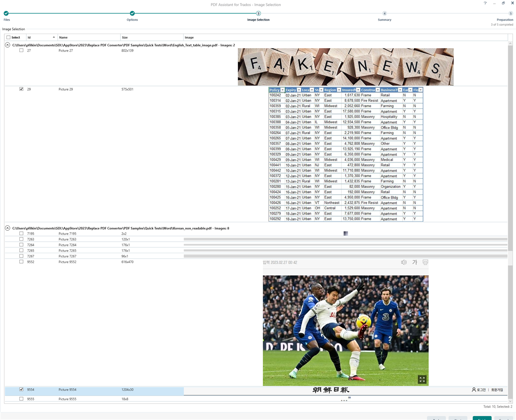Tick the checkbox for Picture 7263

(21, 239)
